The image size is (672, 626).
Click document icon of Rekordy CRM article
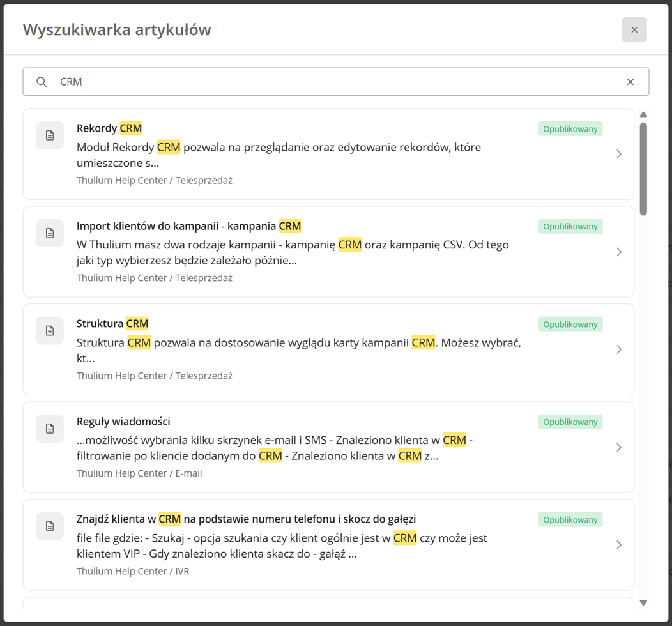50,135
